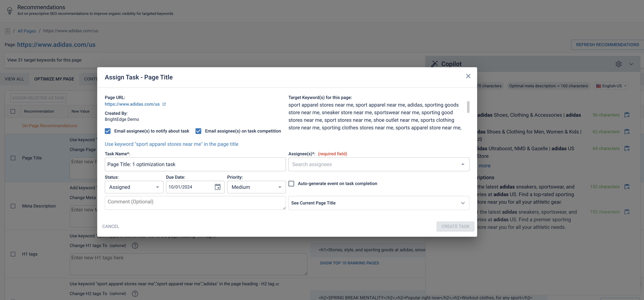Copy the 64 characters title suggestion
Viewport: 644px width, 300px height.
point(627,148)
